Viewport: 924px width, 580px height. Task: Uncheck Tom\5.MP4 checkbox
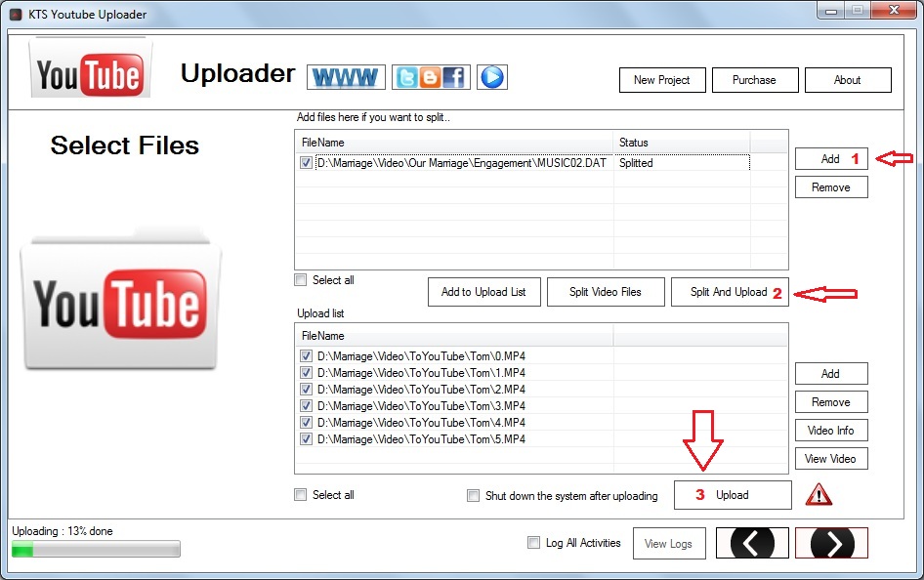coord(306,438)
